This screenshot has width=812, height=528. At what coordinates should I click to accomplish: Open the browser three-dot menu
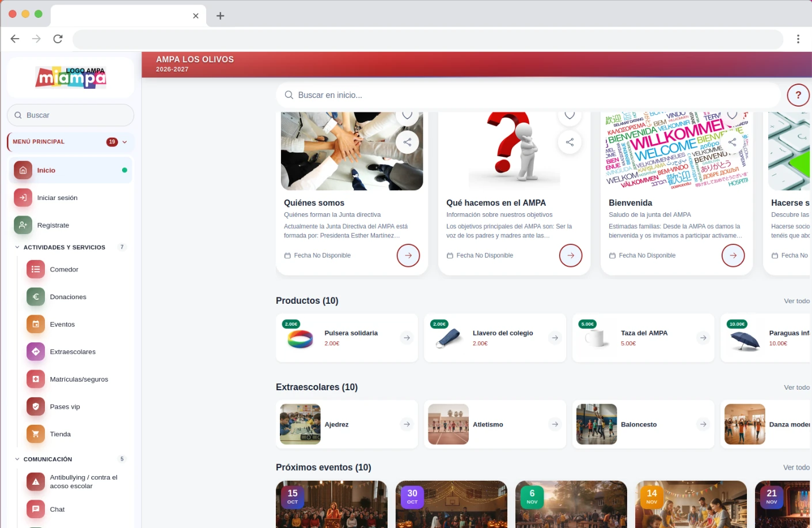click(798, 39)
